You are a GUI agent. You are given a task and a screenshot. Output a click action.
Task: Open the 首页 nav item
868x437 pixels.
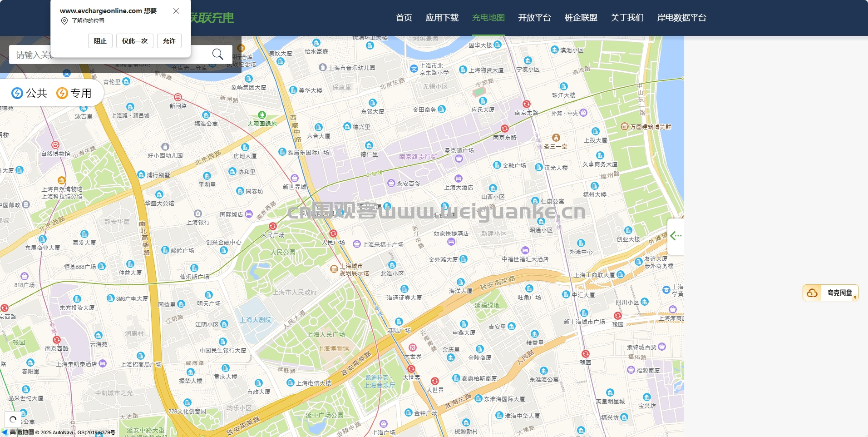pos(404,18)
